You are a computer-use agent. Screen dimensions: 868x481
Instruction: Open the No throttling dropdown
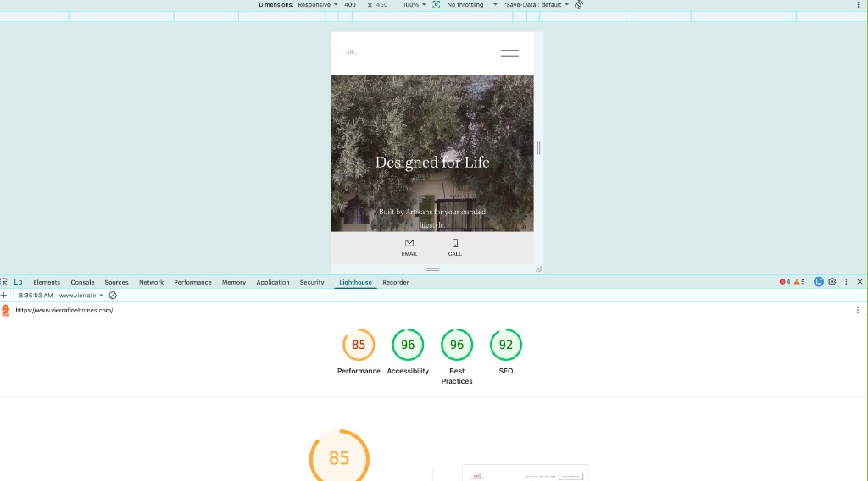[x=471, y=4]
